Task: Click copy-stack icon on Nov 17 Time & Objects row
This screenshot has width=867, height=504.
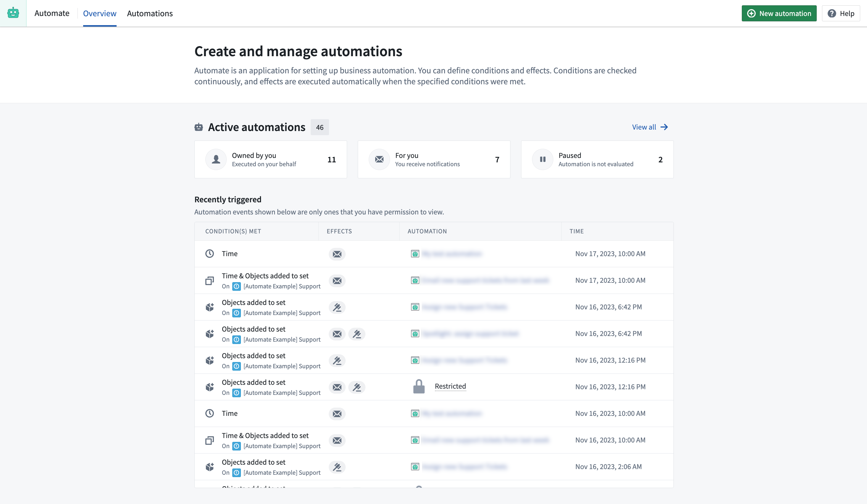Action: tap(210, 280)
